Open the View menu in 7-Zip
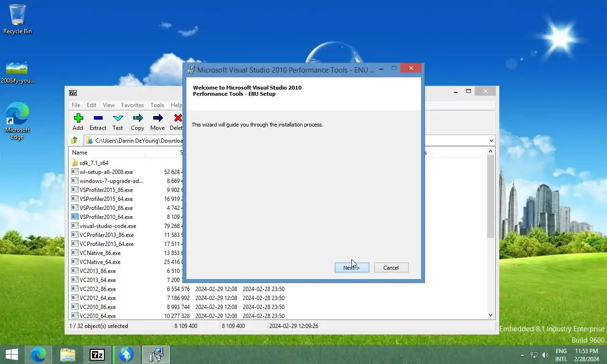Viewport: 607px width, 364px height. [109, 105]
